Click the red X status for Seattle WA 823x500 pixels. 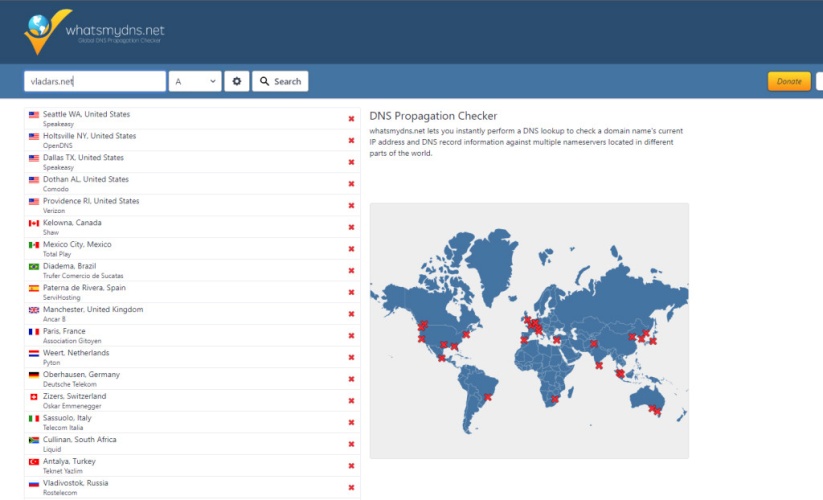pyautogui.click(x=351, y=119)
